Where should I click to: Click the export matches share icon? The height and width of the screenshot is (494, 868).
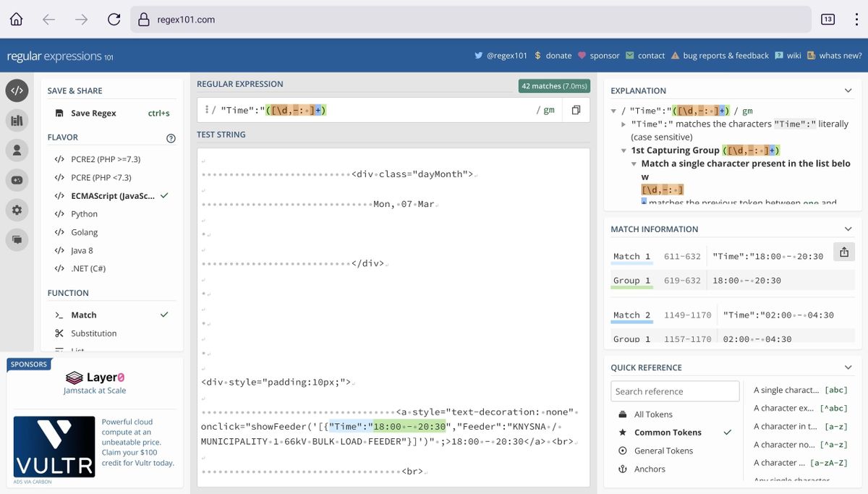tap(843, 251)
